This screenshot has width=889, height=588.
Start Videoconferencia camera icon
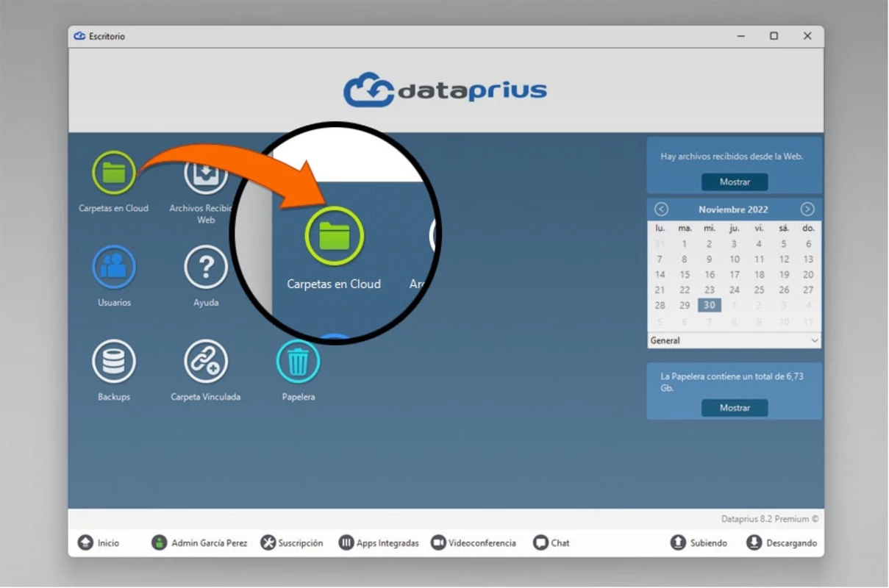tap(438, 543)
